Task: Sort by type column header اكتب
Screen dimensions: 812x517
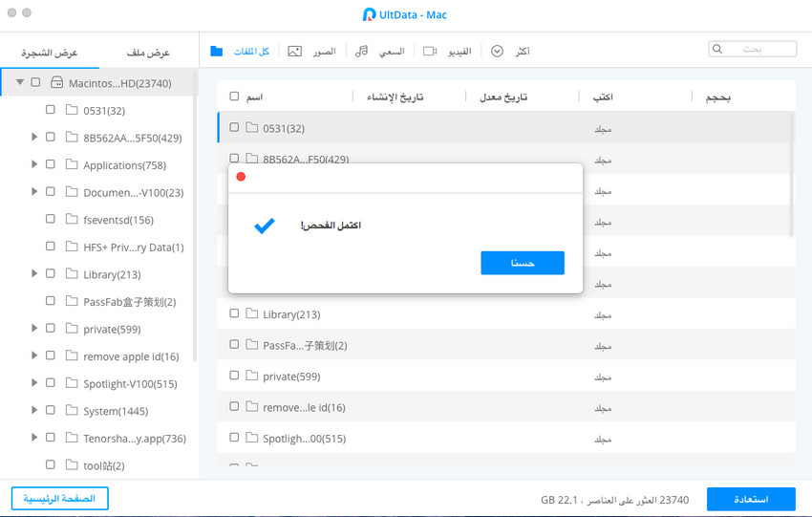Action: (603, 97)
